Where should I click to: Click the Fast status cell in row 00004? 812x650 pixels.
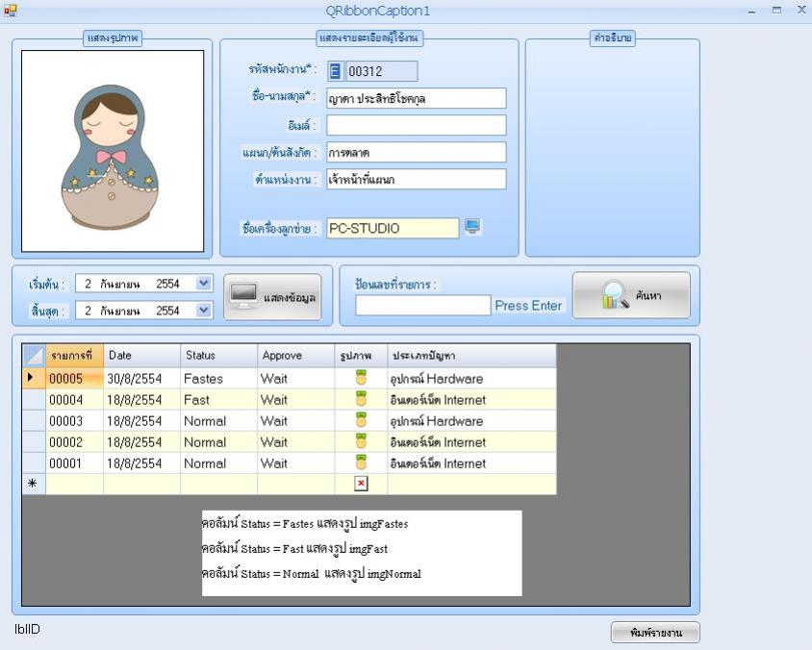click(218, 400)
